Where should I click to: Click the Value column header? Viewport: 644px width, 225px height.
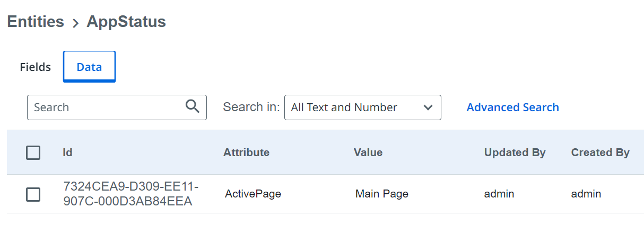[x=368, y=152]
